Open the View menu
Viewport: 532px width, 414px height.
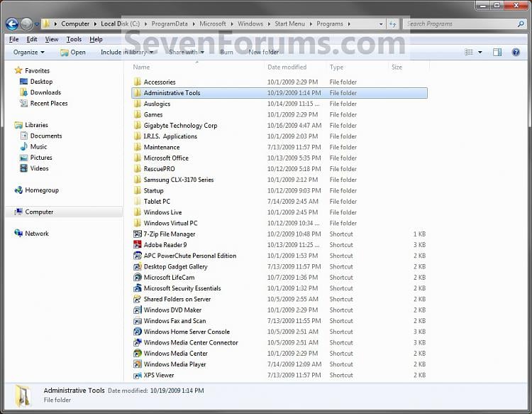pos(52,39)
